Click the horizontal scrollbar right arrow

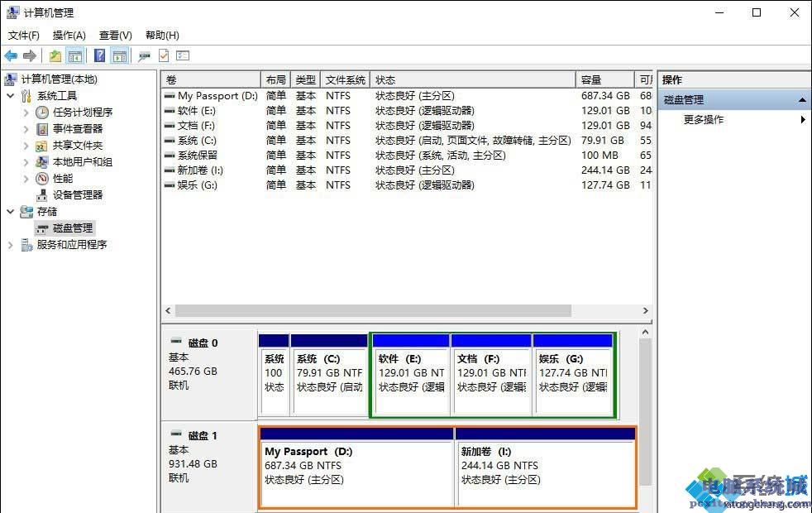click(x=645, y=310)
